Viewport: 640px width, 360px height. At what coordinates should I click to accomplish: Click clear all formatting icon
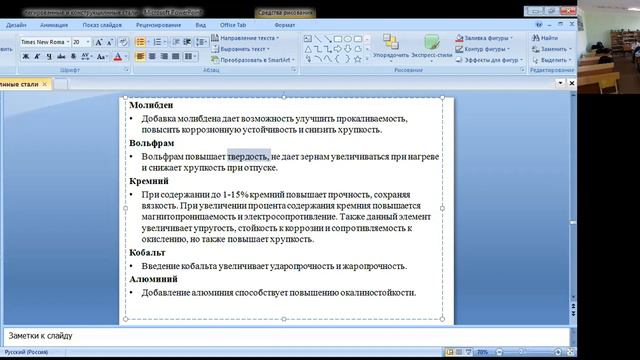123,42
